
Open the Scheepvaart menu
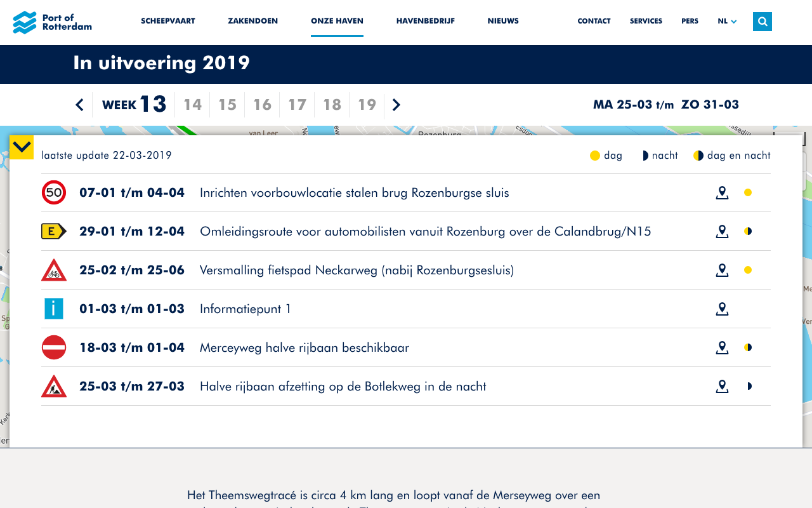click(168, 21)
